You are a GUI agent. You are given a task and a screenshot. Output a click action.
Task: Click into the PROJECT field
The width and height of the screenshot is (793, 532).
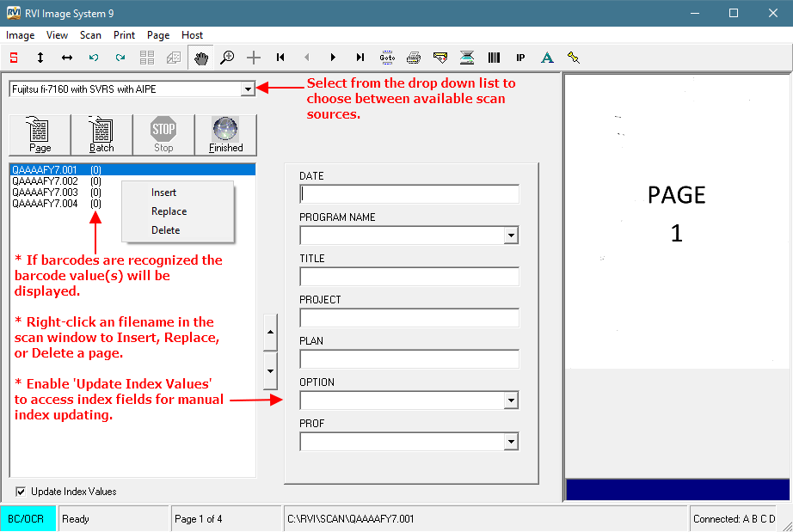[x=409, y=318]
